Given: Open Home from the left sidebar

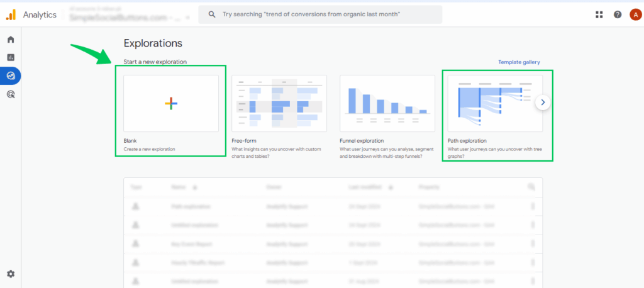Looking at the screenshot, I should [x=11, y=40].
